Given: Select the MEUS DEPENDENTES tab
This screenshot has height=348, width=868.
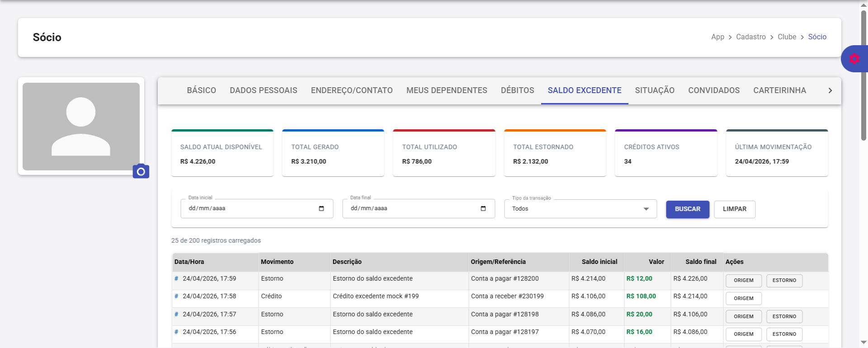Looking at the screenshot, I should [x=447, y=90].
